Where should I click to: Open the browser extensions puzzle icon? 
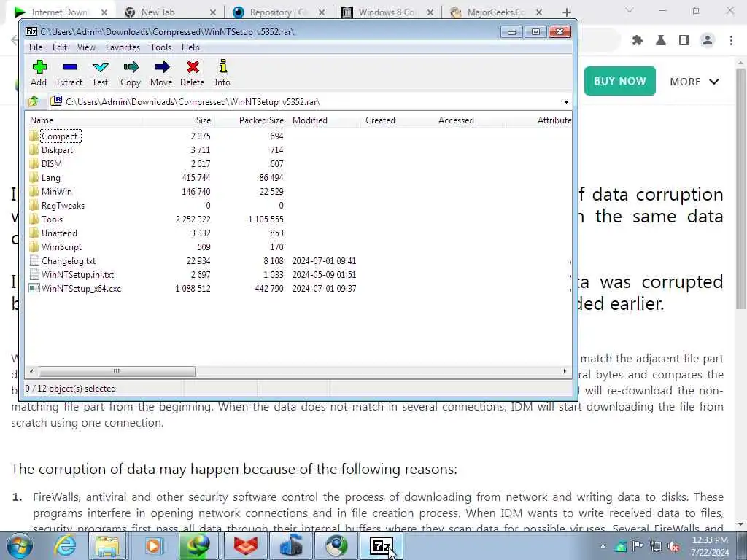(638, 41)
